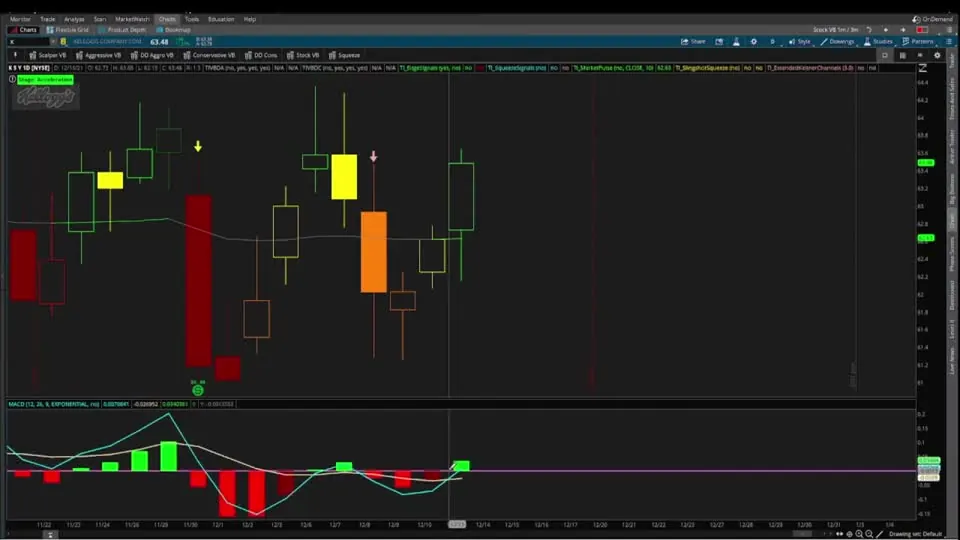Apply the DD Aggro VB study set
The image size is (960, 540).
152,55
